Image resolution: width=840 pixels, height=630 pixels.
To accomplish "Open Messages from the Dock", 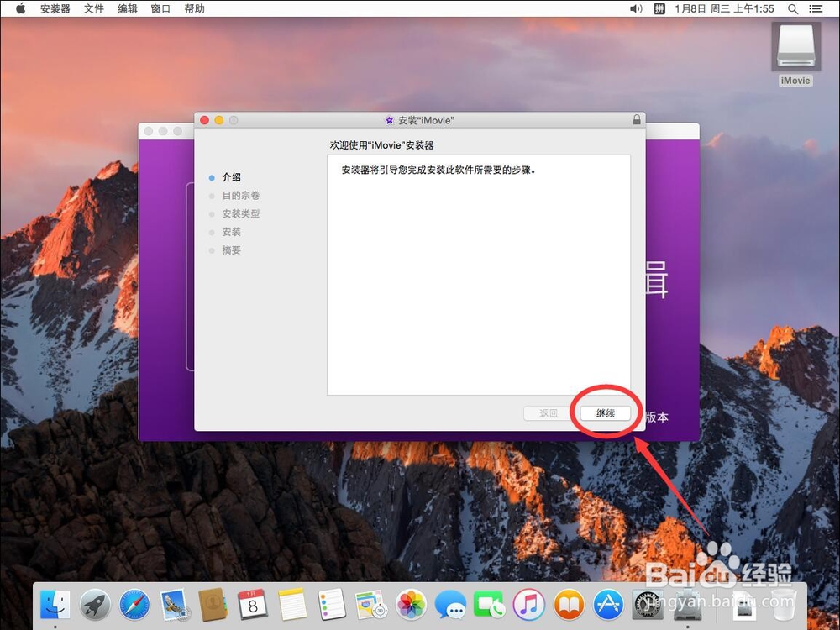I will pyautogui.click(x=450, y=605).
